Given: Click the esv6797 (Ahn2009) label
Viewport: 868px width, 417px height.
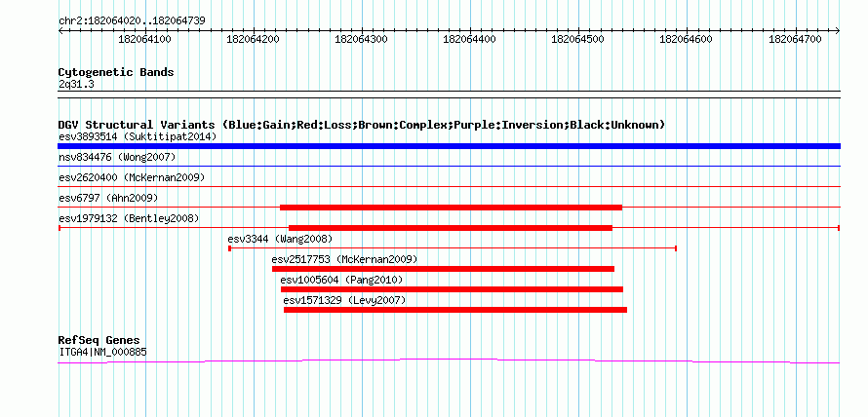Looking at the screenshot, I should click(x=108, y=198).
